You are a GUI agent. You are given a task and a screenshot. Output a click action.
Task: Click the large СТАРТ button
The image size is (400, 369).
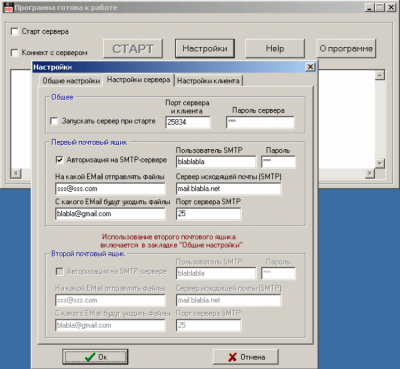point(133,49)
